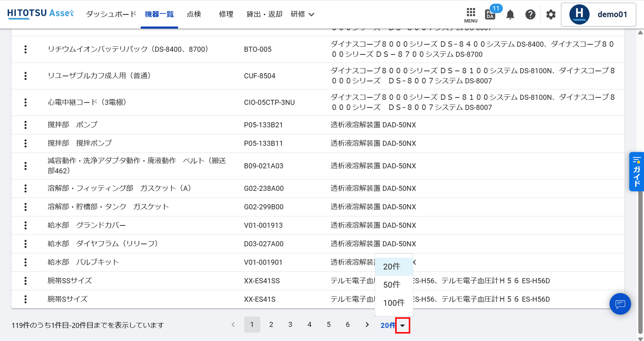Click part number B09-021A03

pyautogui.click(x=263, y=166)
